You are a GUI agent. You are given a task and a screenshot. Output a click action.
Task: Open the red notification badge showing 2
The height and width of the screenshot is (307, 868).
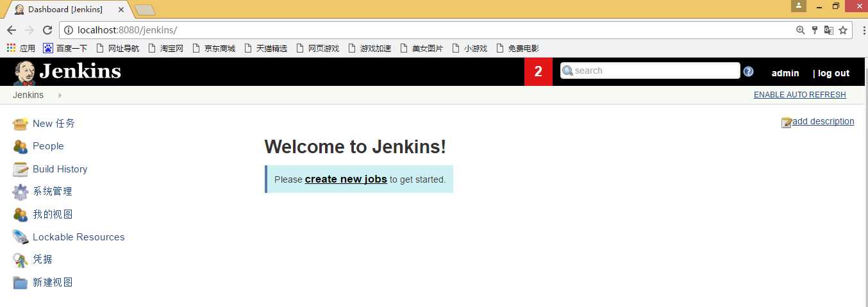pos(538,72)
